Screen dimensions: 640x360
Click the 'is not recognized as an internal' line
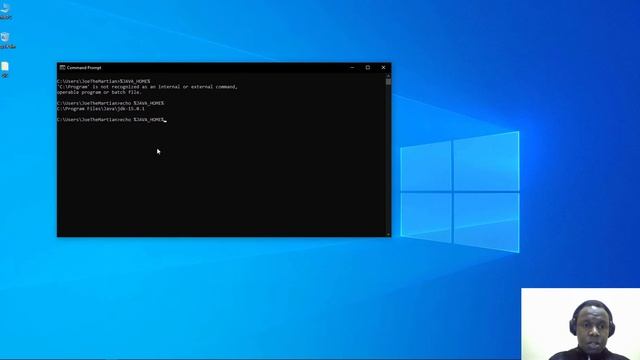147,87
